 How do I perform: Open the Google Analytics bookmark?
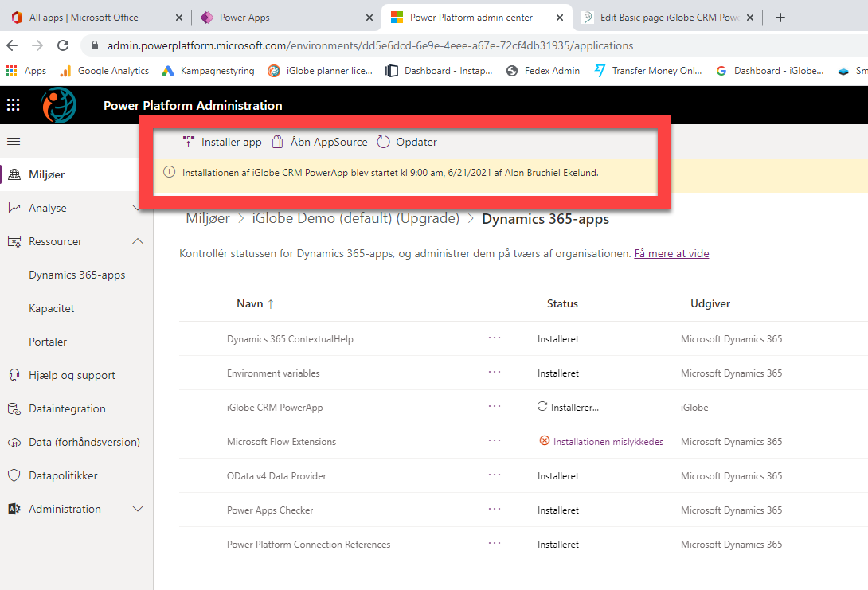pos(104,71)
